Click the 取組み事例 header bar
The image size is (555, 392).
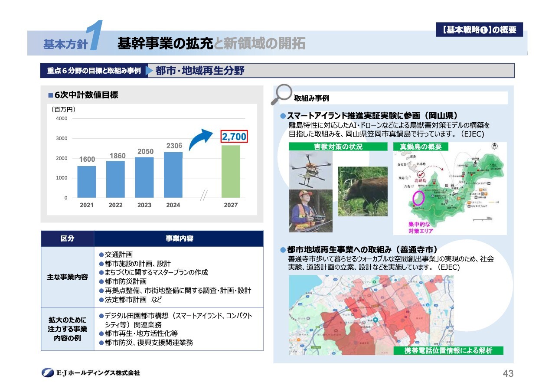click(394, 98)
